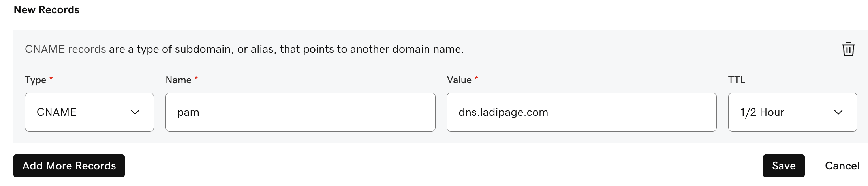Click the TTL field label

click(x=736, y=80)
